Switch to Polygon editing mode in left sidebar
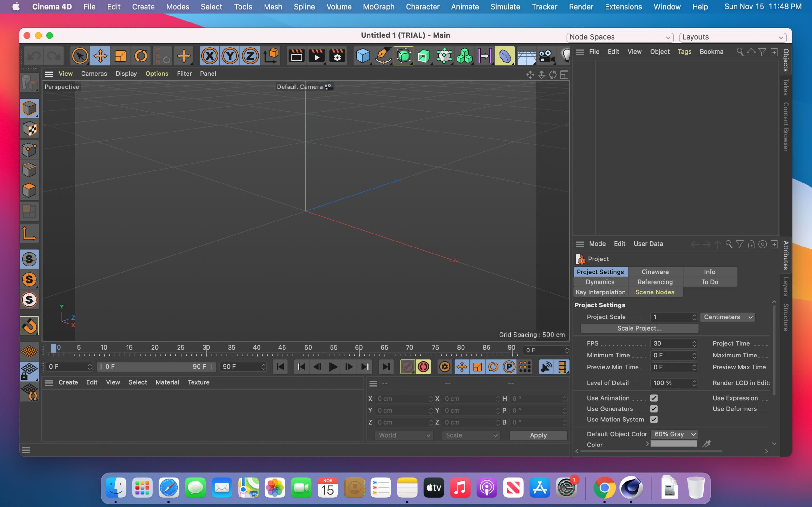 [29, 190]
